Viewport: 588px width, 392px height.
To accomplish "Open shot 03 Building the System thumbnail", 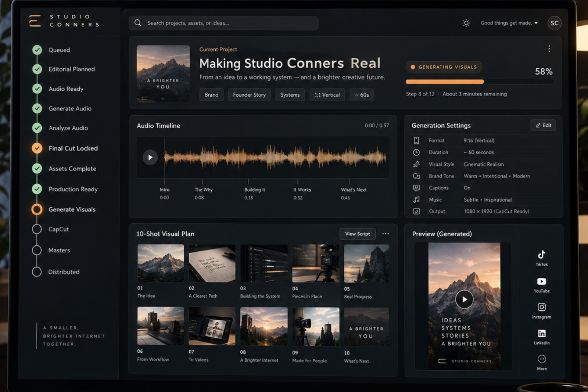I will click(264, 263).
